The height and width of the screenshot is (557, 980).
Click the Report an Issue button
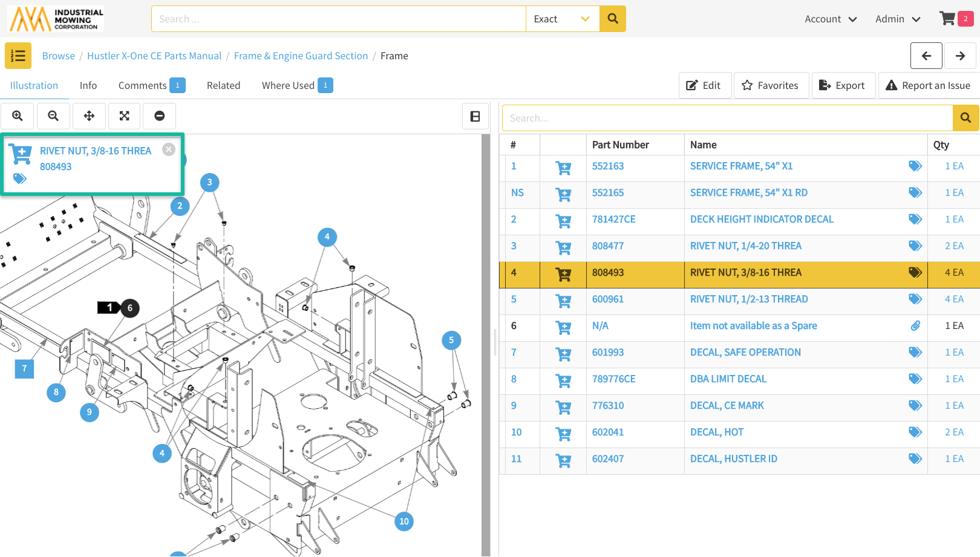coord(928,85)
